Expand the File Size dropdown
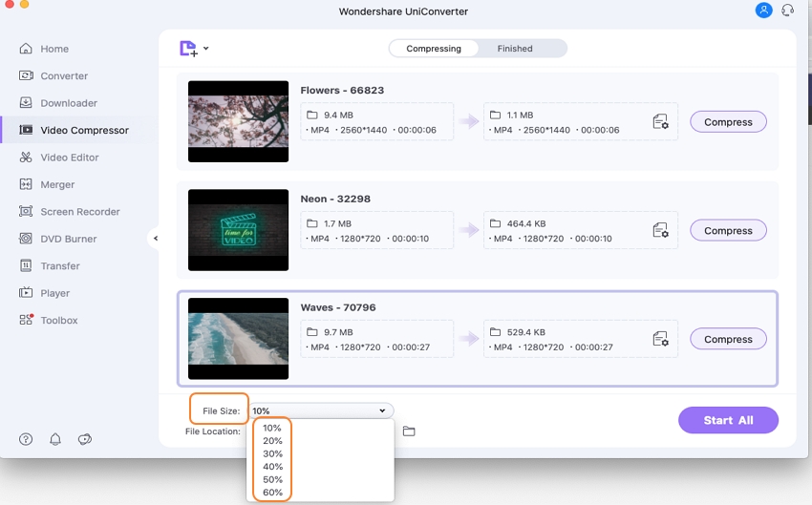Screen dimensions: 812x505 (x=320, y=410)
